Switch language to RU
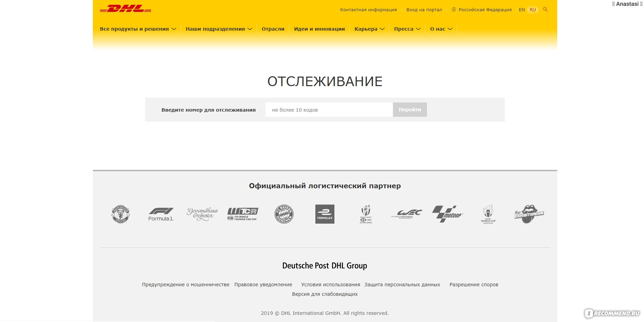 click(x=533, y=10)
